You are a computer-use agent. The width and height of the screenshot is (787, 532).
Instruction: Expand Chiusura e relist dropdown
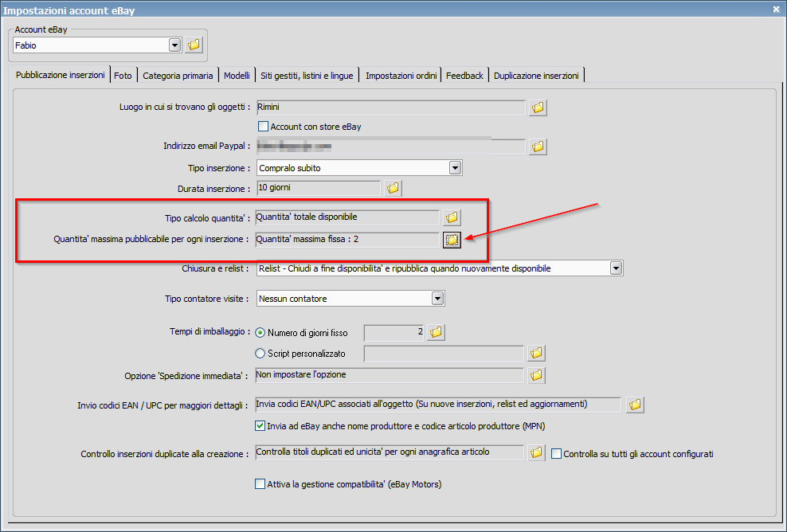tap(616, 268)
